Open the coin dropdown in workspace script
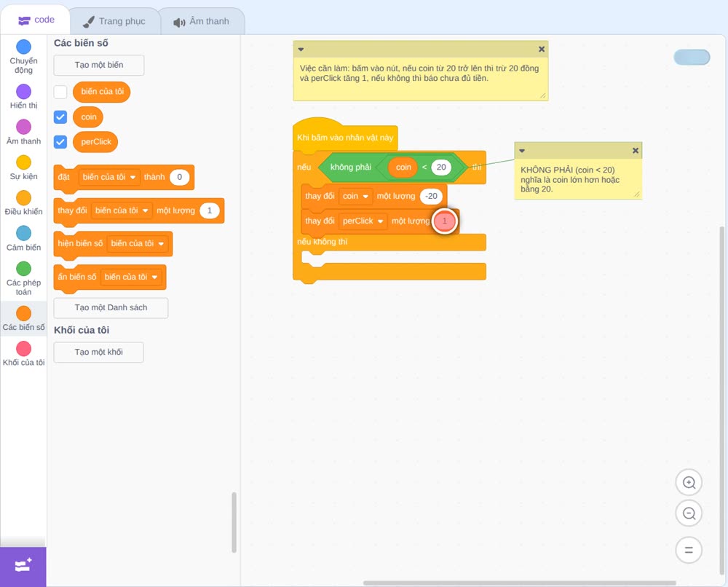Image resolution: width=728 pixels, height=587 pixels. tap(356, 197)
